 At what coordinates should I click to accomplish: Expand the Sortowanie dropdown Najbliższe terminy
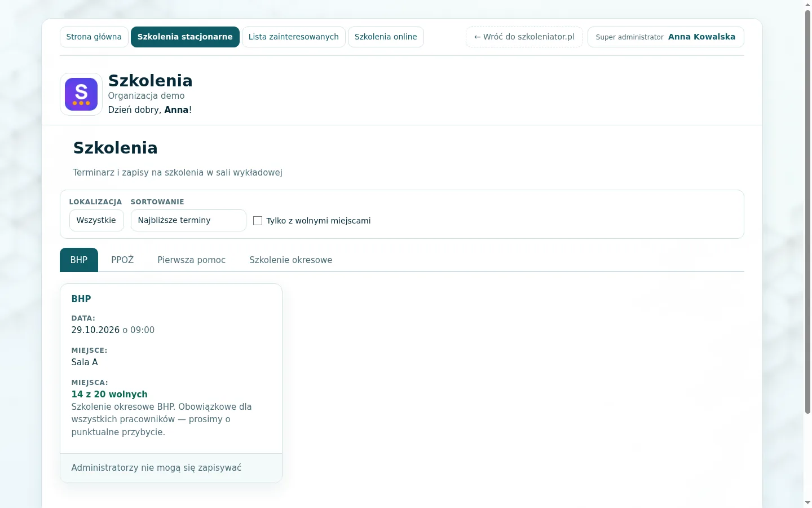point(188,220)
